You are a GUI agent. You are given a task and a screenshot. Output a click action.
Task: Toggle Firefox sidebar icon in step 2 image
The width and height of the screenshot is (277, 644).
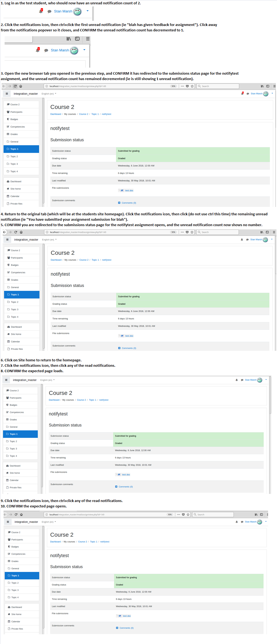tap(77, 39)
